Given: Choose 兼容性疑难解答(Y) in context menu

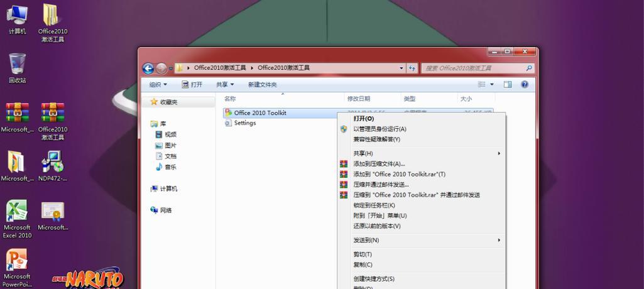Looking at the screenshot, I should [422, 139].
